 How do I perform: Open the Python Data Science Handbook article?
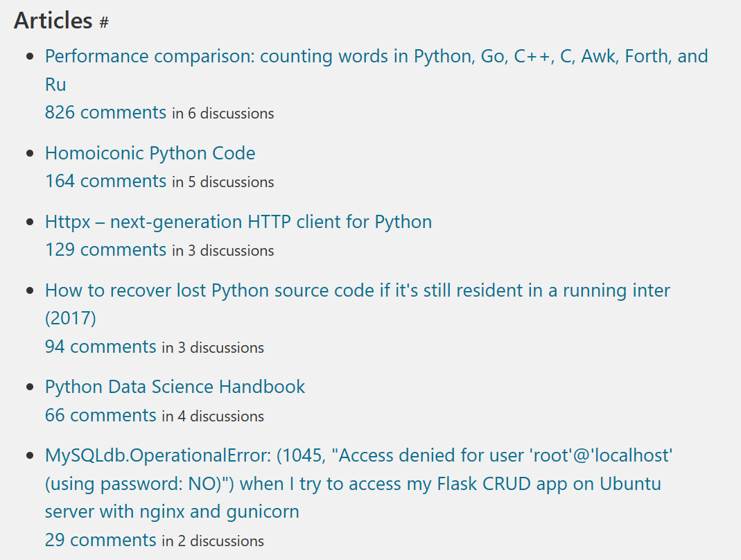[175, 387]
